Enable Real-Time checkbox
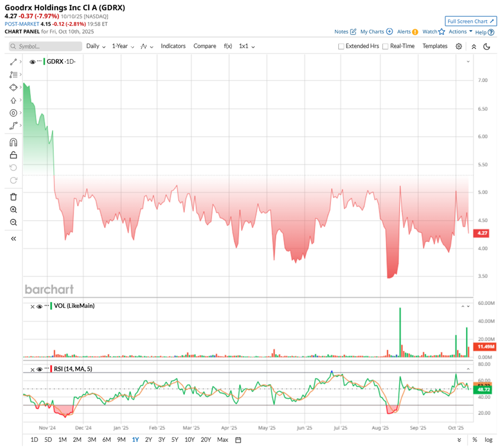Image resolution: width=504 pixels, height=448 pixels. click(385, 46)
